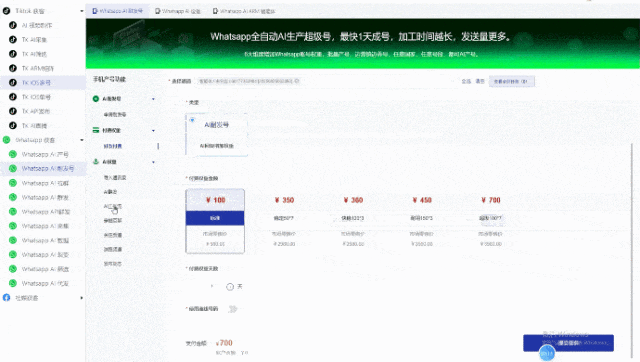This screenshot has height=362, width=640.
Task: Click the blue confirm button at bottom right
Action: coord(568,343)
